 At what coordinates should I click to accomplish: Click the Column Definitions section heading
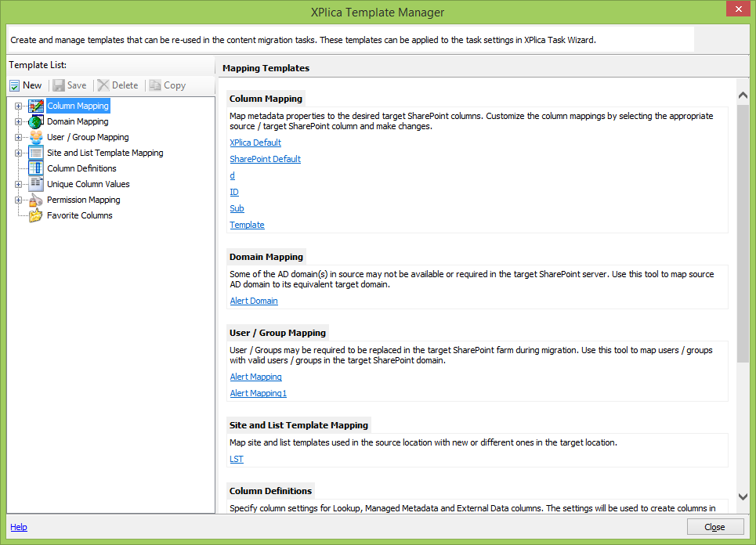[270, 491]
